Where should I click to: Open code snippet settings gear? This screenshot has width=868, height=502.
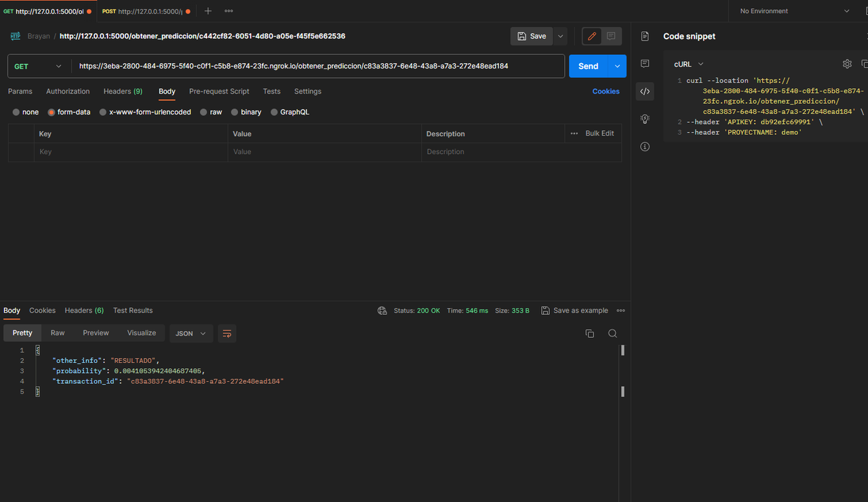point(847,64)
